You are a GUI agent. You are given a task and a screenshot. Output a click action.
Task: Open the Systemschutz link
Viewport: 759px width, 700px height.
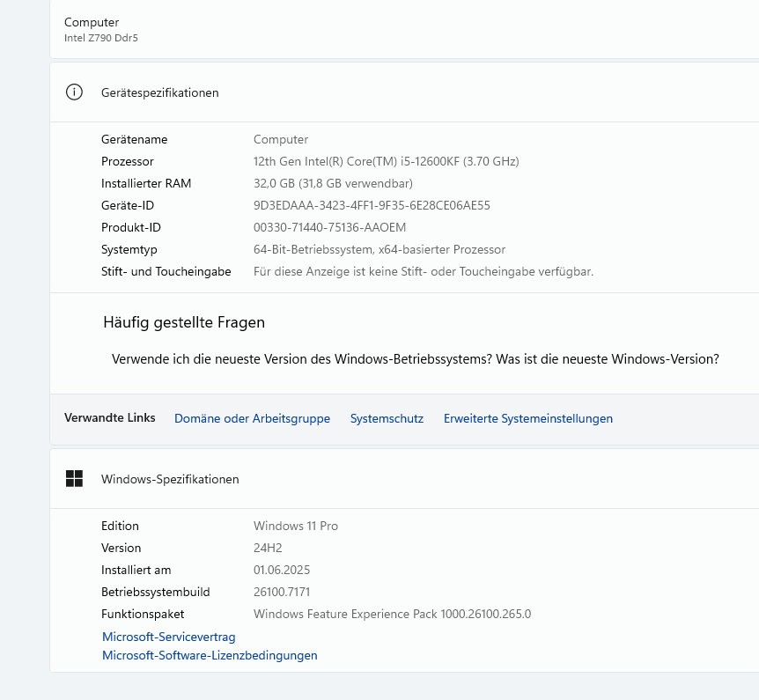pyautogui.click(x=387, y=418)
